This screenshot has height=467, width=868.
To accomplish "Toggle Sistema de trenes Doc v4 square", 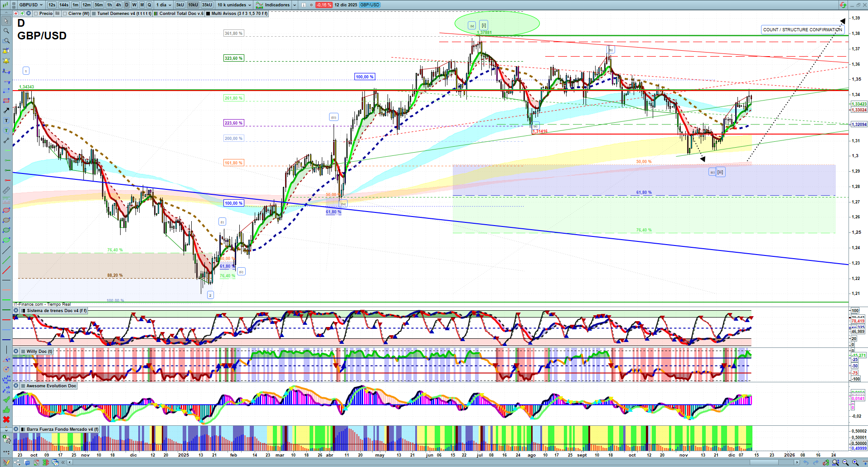I will point(23,311).
